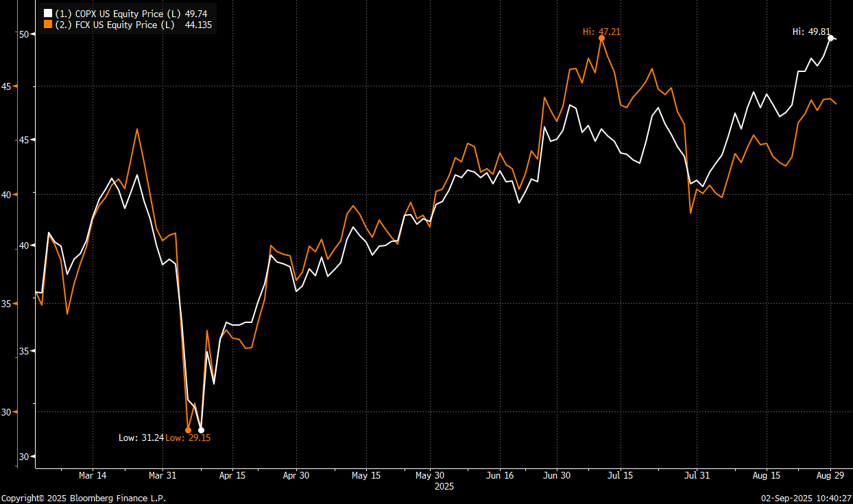The height and width of the screenshot is (504, 853).
Task: Click 35 on the white COPX axis
Action: pyautogui.click(x=23, y=351)
